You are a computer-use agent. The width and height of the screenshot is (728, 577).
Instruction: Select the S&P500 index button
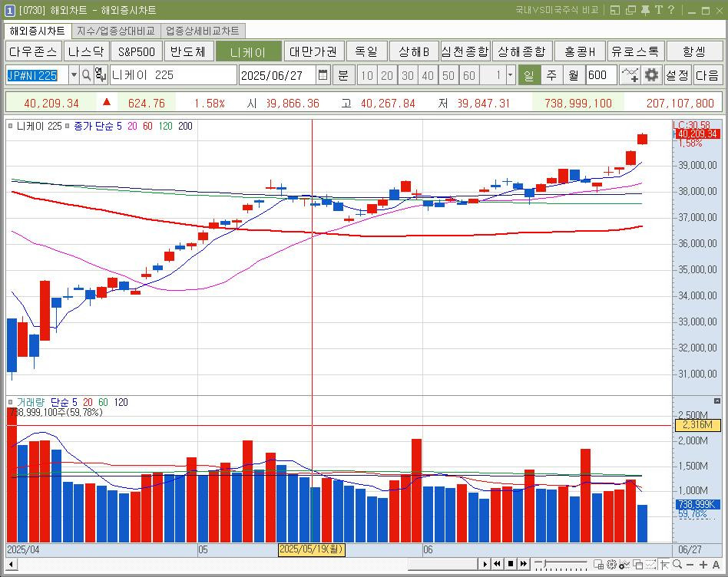[x=137, y=51]
